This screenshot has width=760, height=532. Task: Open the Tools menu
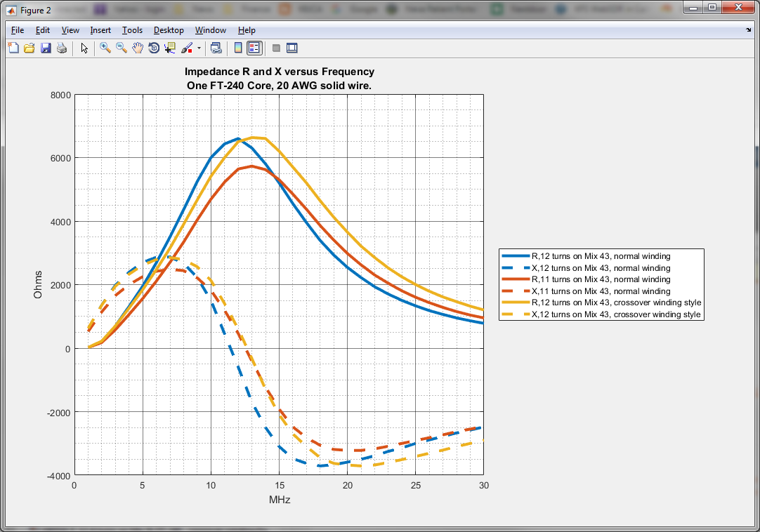(132, 30)
